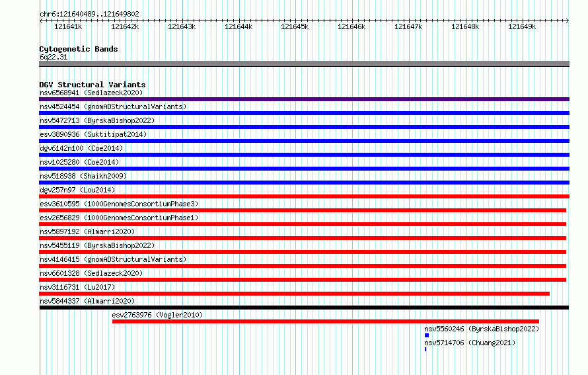The height and width of the screenshot is (375, 588).
Task: Click the black bar for nsv5844337
Action: pyautogui.click(x=304, y=308)
